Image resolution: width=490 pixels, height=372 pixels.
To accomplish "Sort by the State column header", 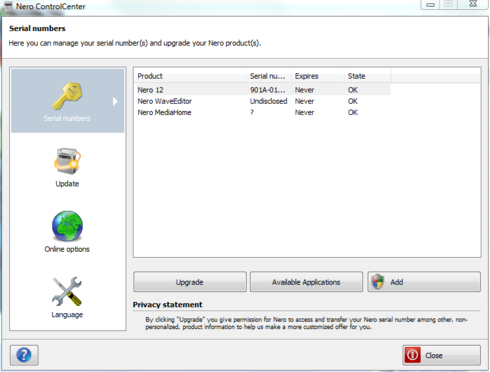I will pos(367,76).
